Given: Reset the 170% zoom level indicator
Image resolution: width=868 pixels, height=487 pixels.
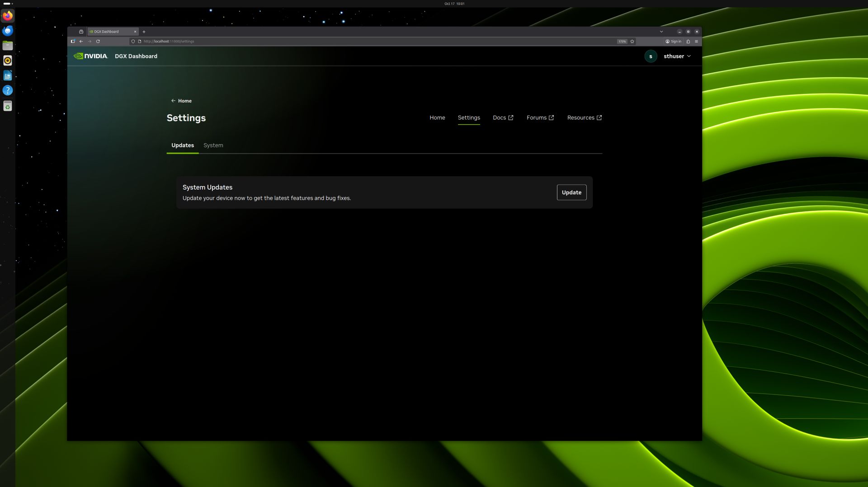Looking at the screenshot, I should tap(622, 41).
